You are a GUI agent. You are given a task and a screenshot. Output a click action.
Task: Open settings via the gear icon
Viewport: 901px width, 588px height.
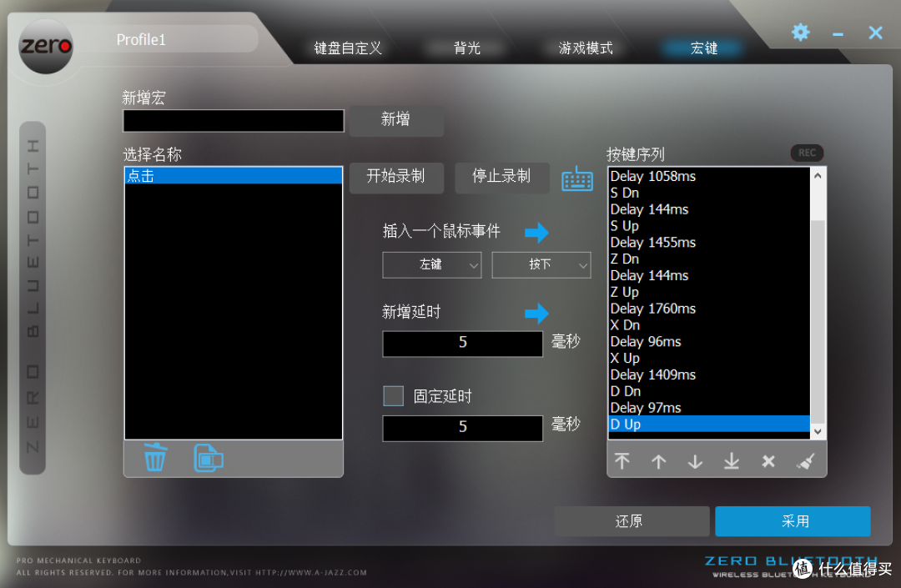(800, 33)
